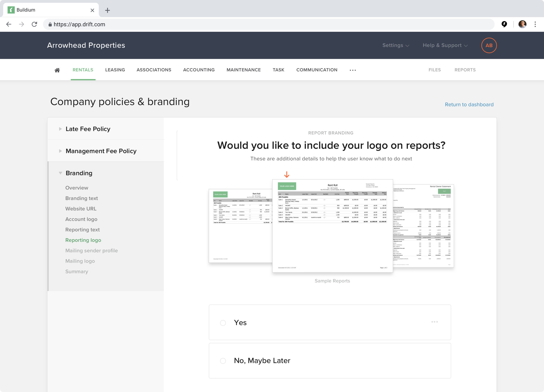Click the browser back arrow
This screenshot has height=392, width=544.
pyautogui.click(x=9, y=24)
